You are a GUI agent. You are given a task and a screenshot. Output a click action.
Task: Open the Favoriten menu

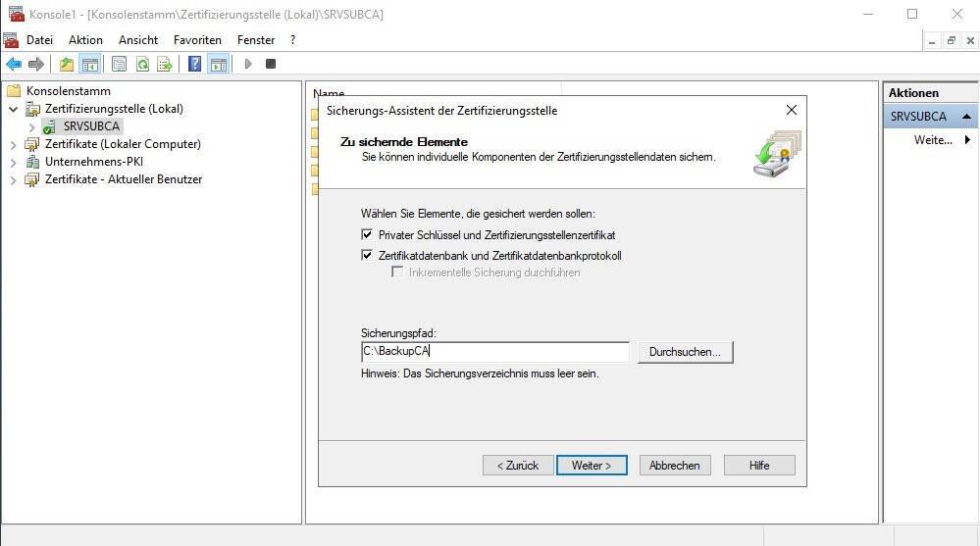[197, 40]
